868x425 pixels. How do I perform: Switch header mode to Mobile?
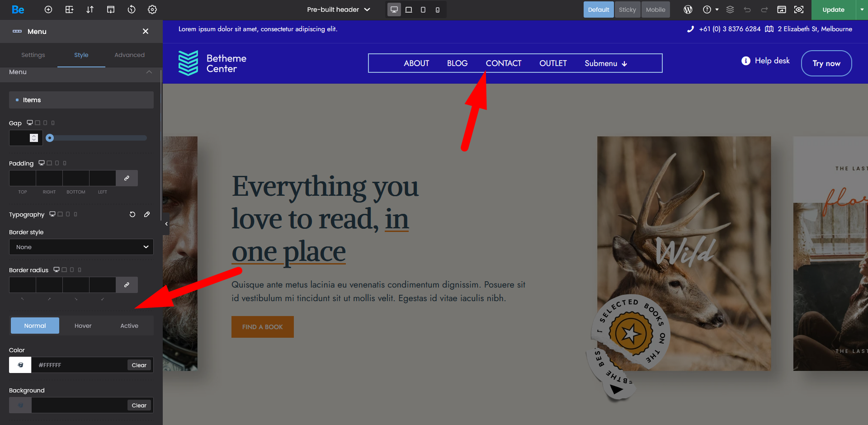coord(655,9)
